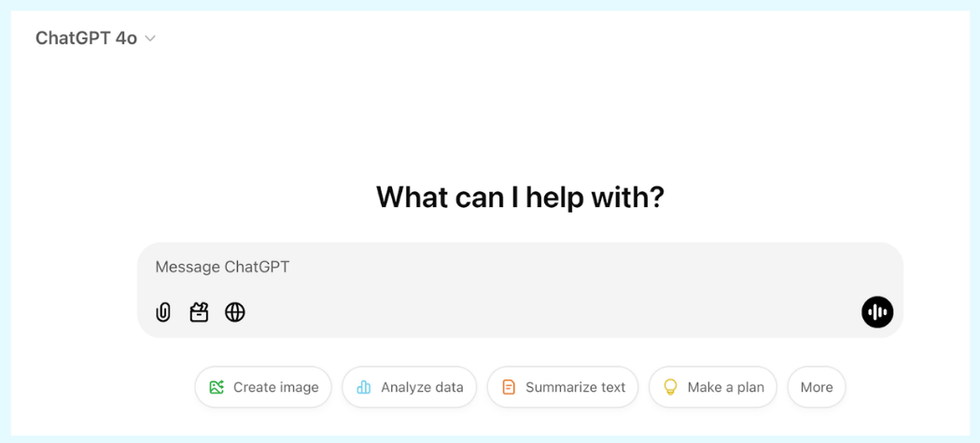Click the 'Summarize text' label text
Viewport: 980px width, 443px height.
click(575, 387)
